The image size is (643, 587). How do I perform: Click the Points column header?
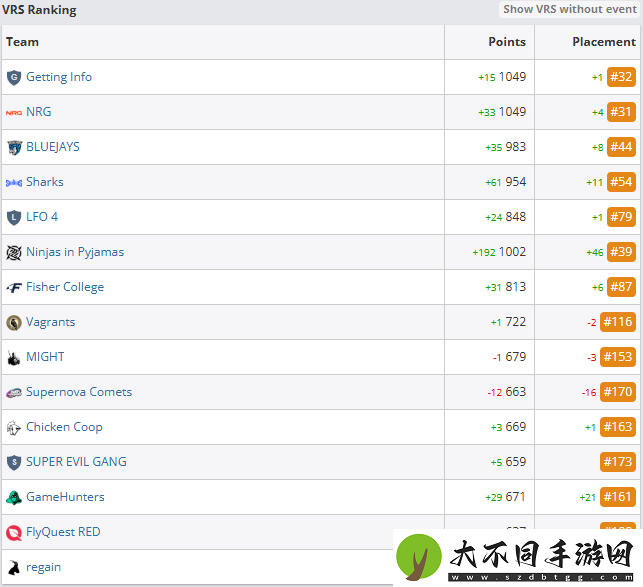[507, 42]
